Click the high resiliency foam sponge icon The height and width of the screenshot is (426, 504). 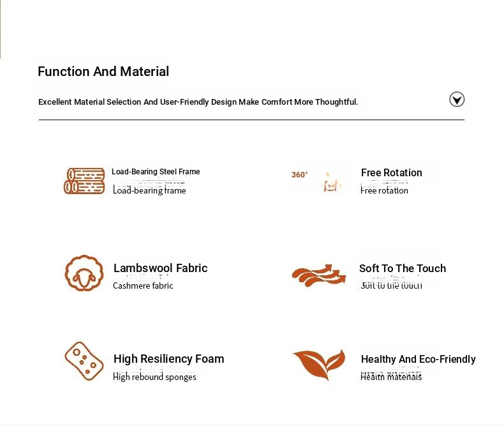tap(84, 360)
